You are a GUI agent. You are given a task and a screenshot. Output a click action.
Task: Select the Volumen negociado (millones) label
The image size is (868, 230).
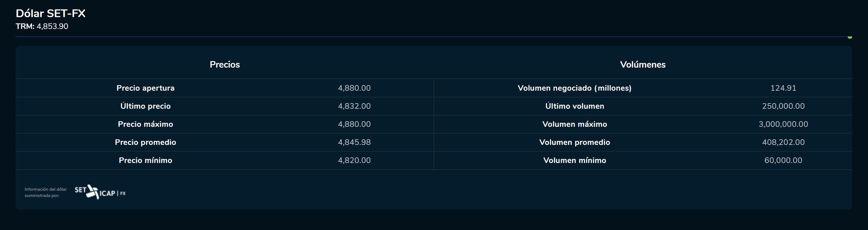(574, 88)
